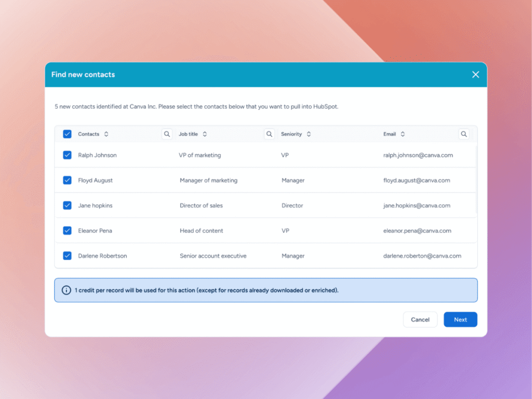Click ralph.johnson@canva.com email address
The height and width of the screenshot is (399, 532).
[x=418, y=155]
